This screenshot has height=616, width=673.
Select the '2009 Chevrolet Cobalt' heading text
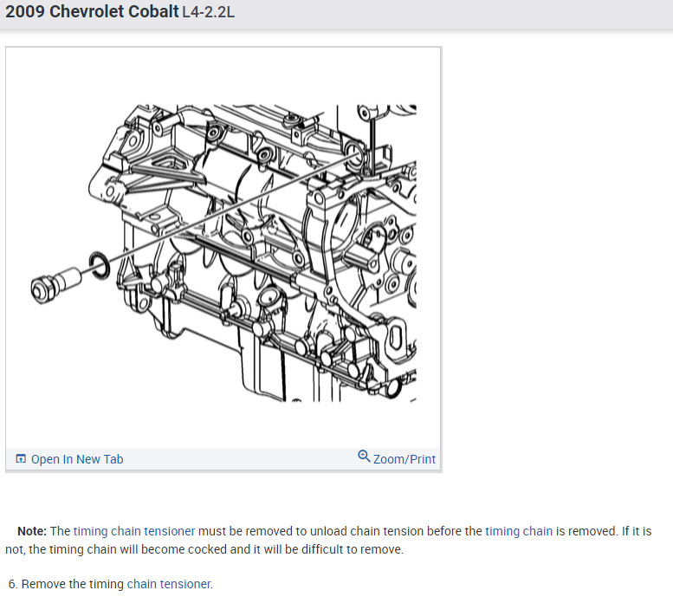point(92,11)
